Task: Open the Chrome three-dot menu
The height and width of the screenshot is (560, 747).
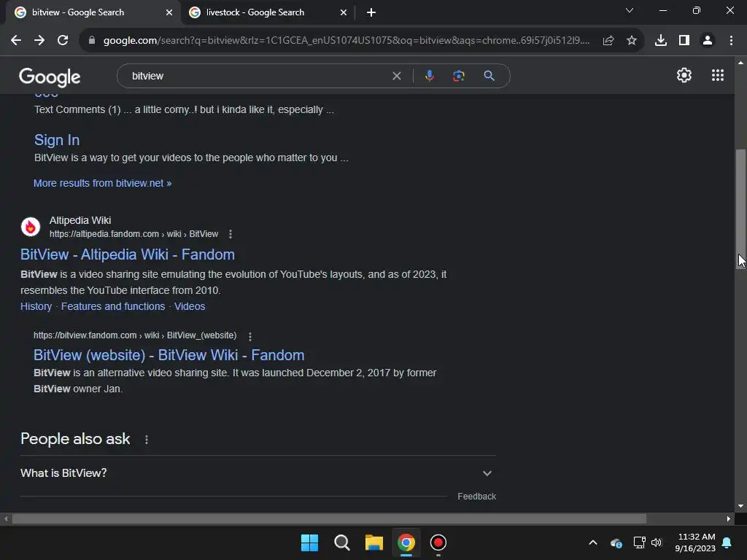Action: tap(731, 41)
